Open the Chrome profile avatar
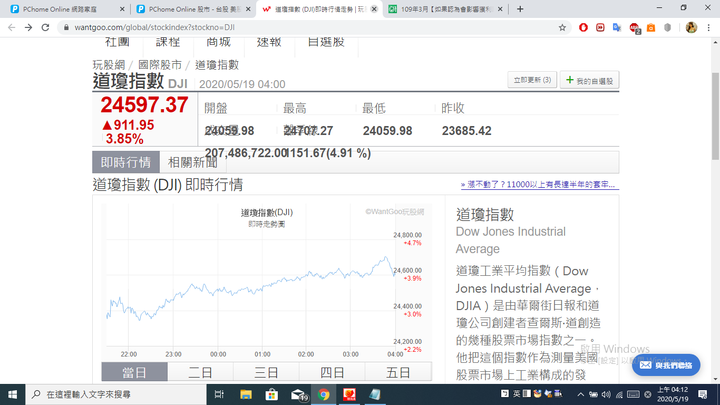This screenshot has height=405, width=720. [x=691, y=28]
